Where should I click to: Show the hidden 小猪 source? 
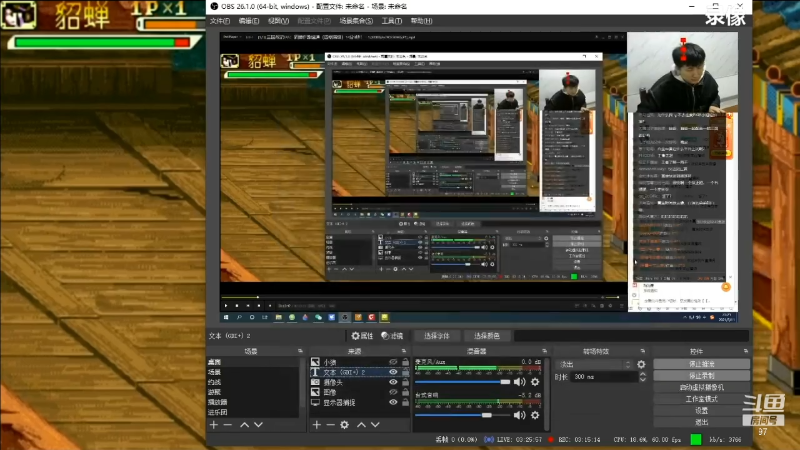click(x=393, y=362)
